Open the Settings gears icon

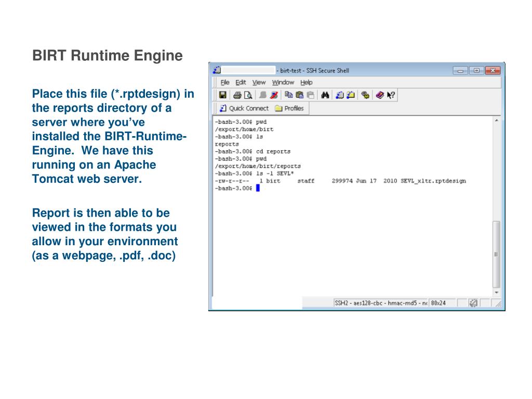coord(365,96)
